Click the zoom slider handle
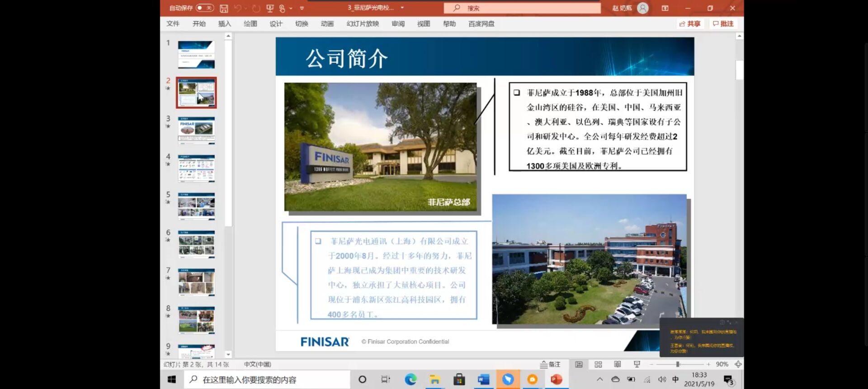Viewport: 868px width, 389px height. coord(678,365)
